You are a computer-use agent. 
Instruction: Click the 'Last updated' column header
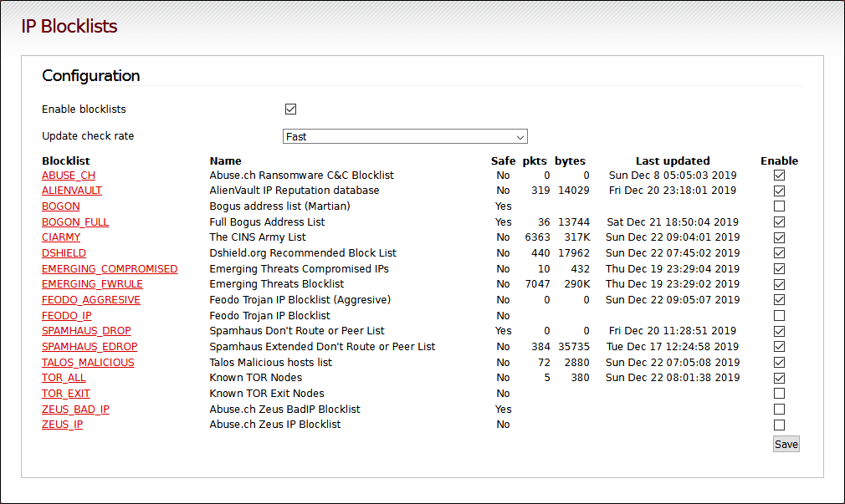673,161
